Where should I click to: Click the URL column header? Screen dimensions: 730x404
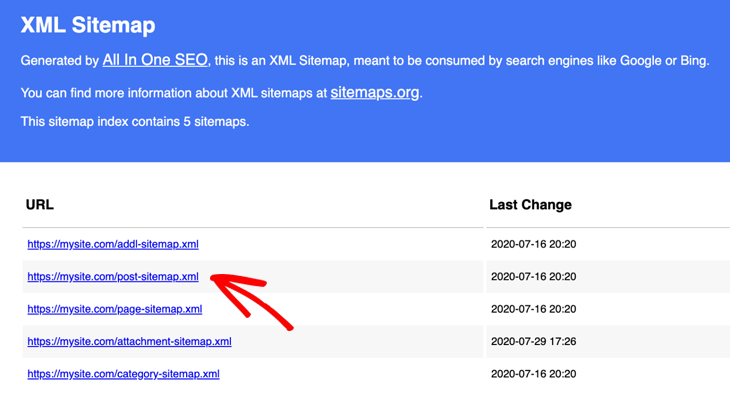tap(40, 205)
